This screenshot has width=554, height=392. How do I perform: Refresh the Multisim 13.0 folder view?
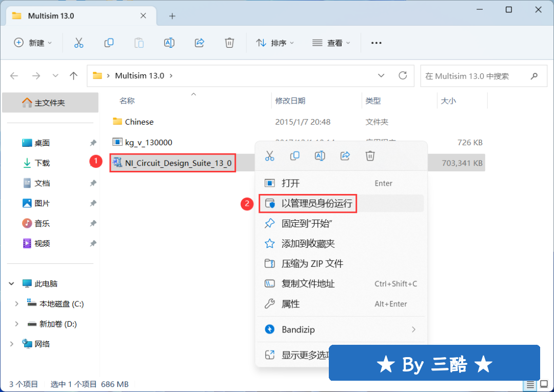pyautogui.click(x=403, y=75)
